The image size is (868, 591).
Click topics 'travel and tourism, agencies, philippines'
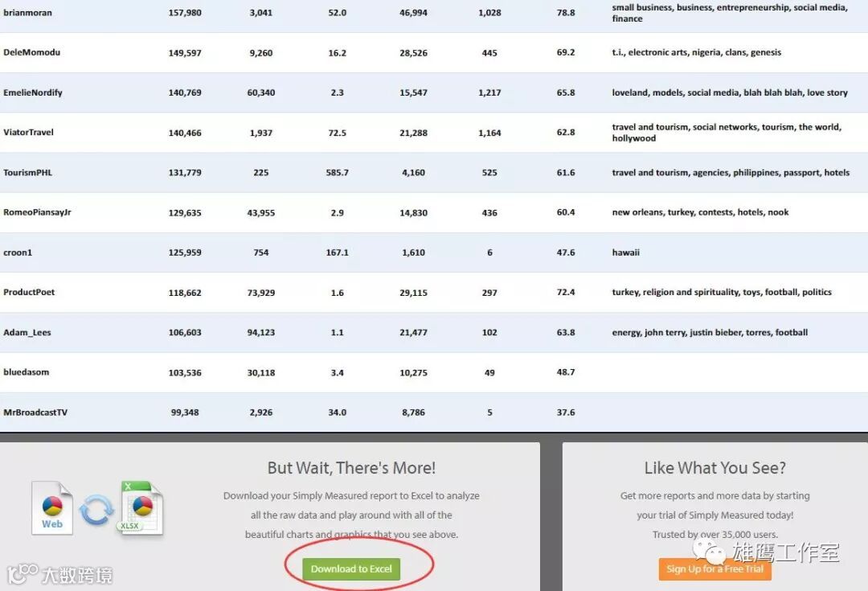[x=731, y=172]
